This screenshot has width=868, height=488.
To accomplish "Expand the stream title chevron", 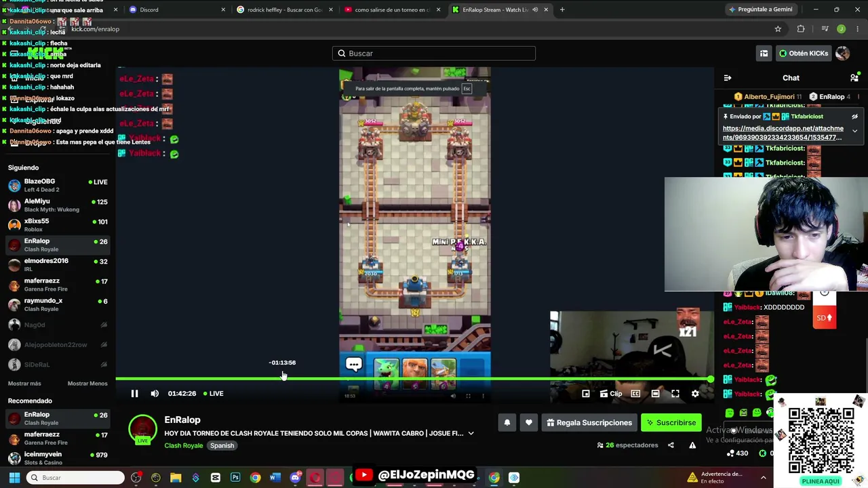I will coord(471,433).
